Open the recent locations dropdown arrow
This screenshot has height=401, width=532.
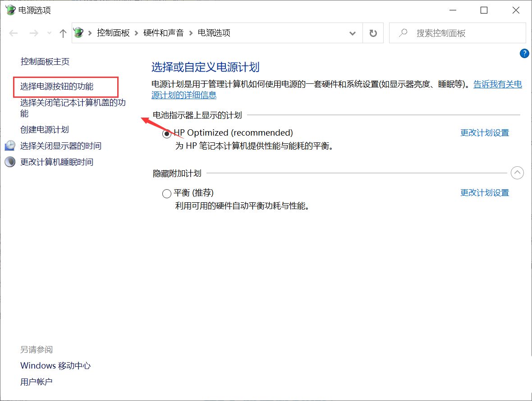pos(50,33)
